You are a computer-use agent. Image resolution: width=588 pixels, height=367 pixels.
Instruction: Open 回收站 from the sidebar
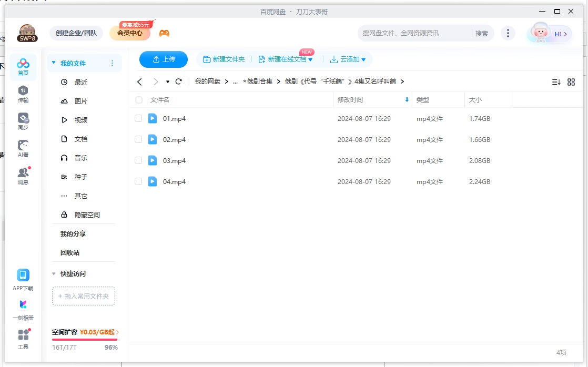click(69, 252)
